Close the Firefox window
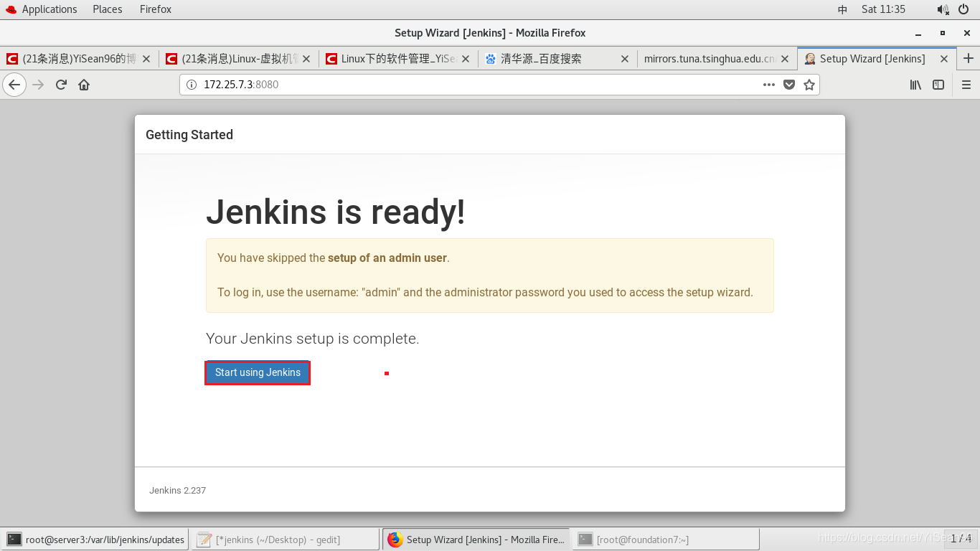The height and width of the screenshot is (551, 980). pyautogui.click(x=966, y=33)
